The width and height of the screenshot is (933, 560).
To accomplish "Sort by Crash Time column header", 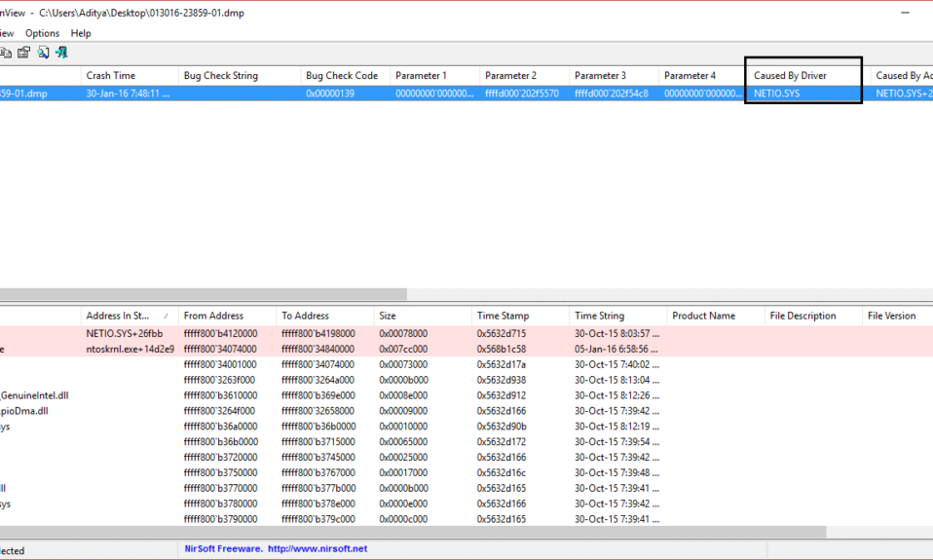I will pyautogui.click(x=111, y=76).
